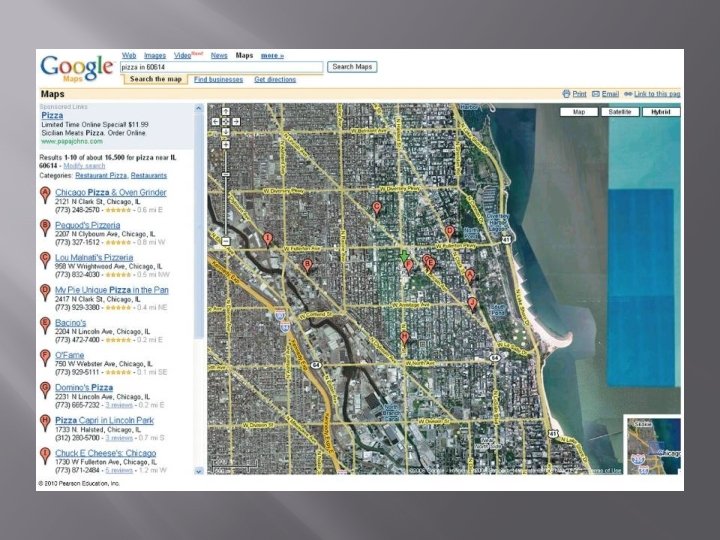Open Link to this page

(657, 94)
